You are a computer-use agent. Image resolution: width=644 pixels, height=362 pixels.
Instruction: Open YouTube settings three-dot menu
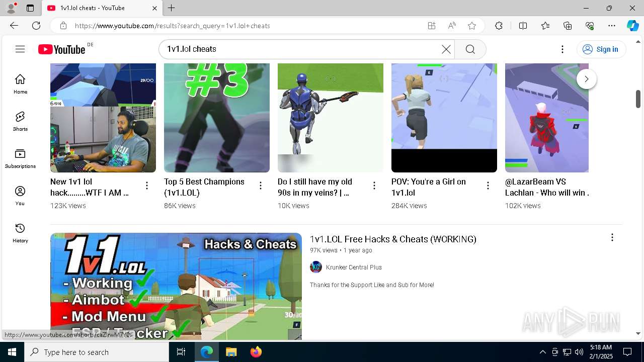tap(562, 49)
